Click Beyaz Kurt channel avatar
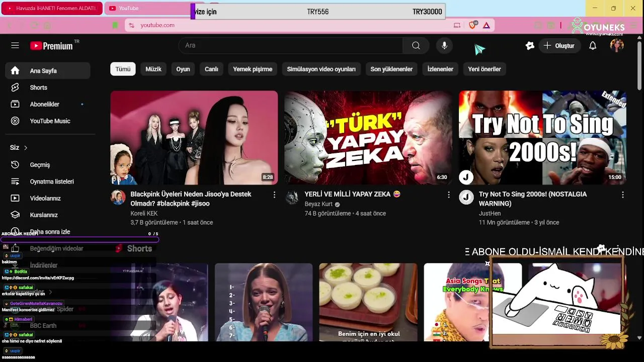The height and width of the screenshot is (362, 644). 292,197
